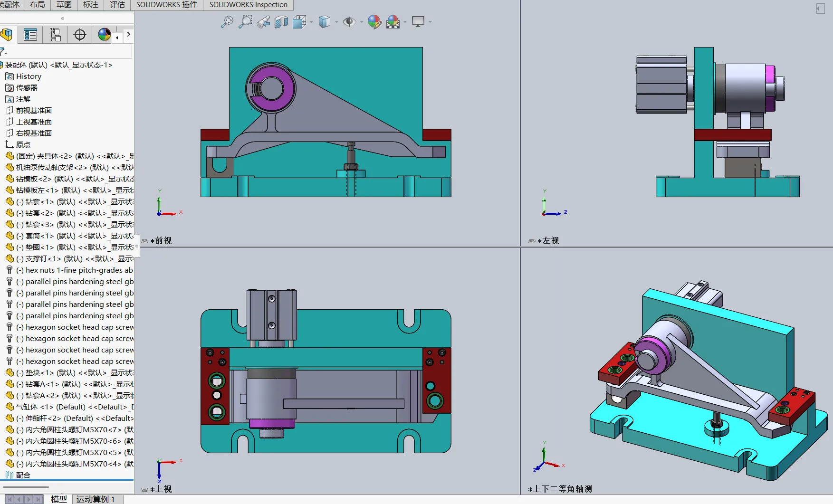Screen dimensions: 833x504
Task: Switch to the 评估 ribbon tab
Action: (x=117, y=5)
